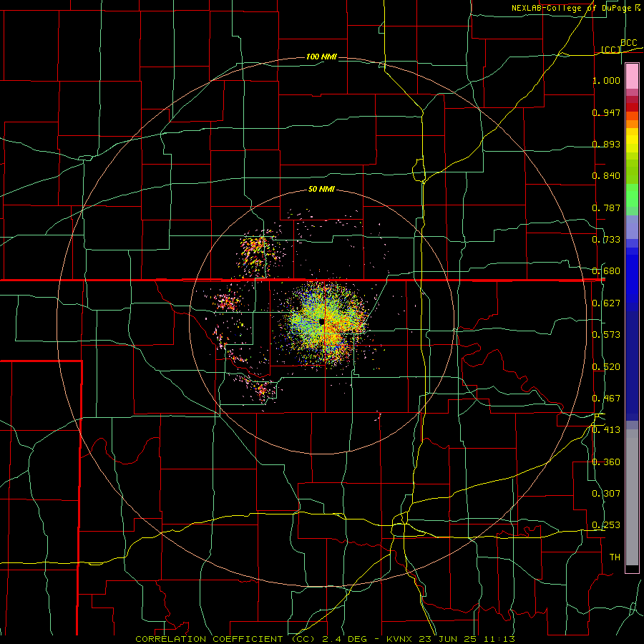Click the 0.360 scale value
The width and height of the screenshot is (644, 644).
tap(606, 462)
